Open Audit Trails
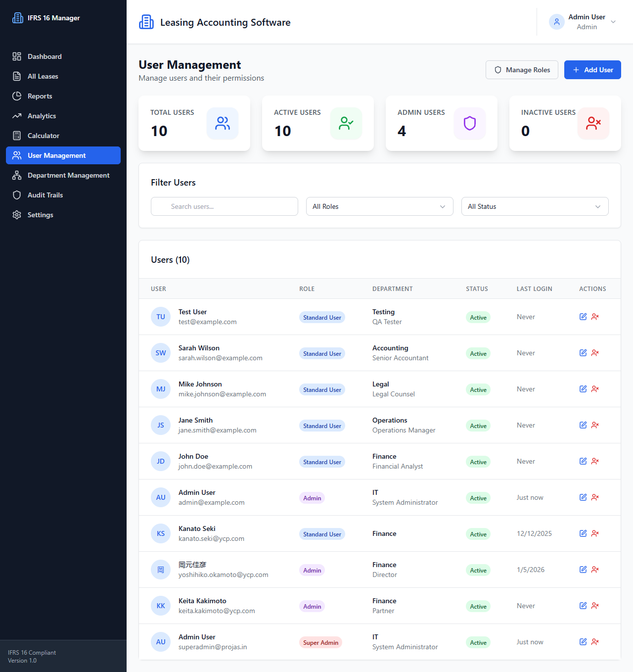The image size is (633, 672). click(63, 195)
